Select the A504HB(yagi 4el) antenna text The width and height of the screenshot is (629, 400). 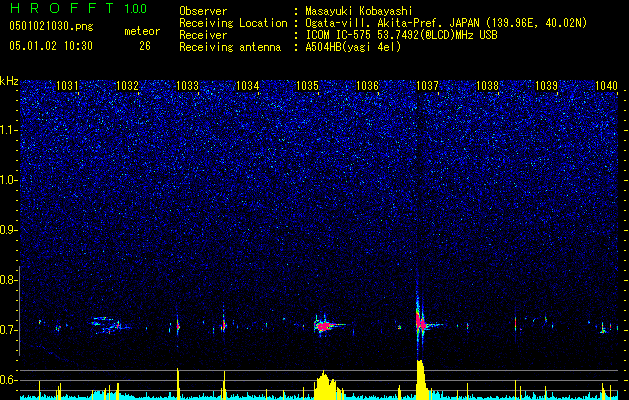tap(353, 47)
